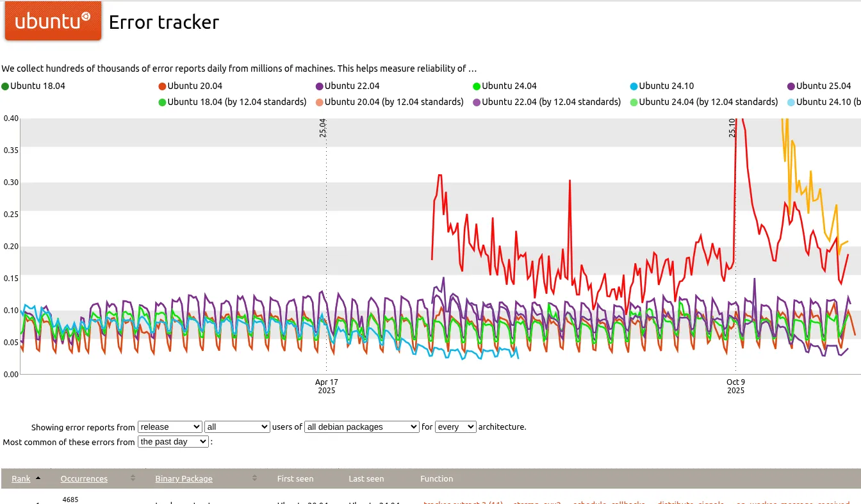Open the every architecture dropdown
861x504 pixels.
point(455,427)
